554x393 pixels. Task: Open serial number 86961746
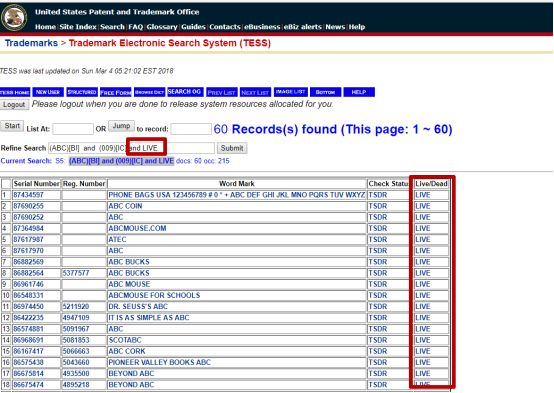point(28,284)
